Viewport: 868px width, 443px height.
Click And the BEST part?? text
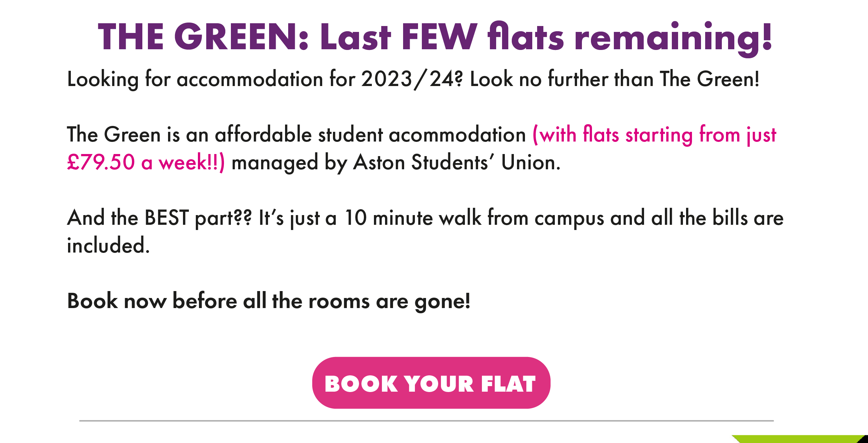[x=159, y=218]
